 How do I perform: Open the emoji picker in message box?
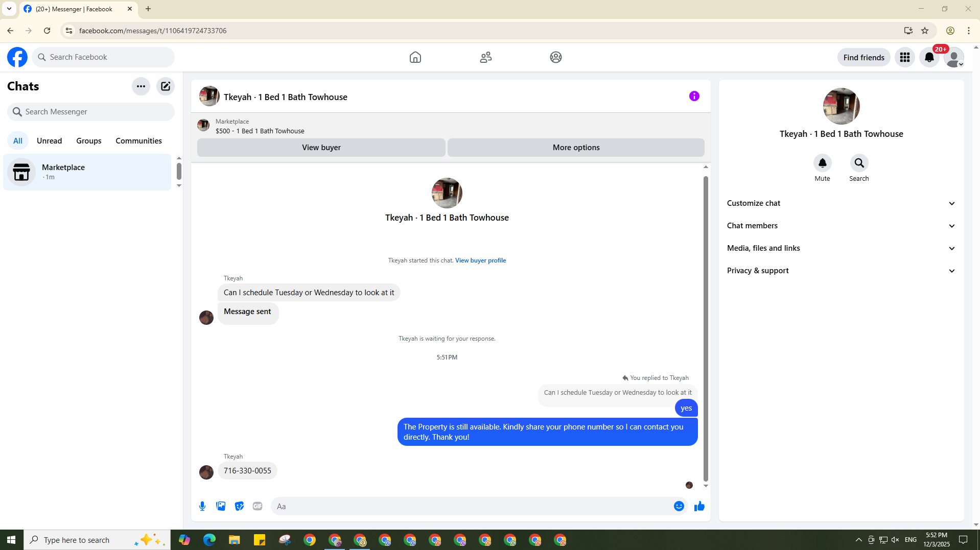[x=679, y=506]
